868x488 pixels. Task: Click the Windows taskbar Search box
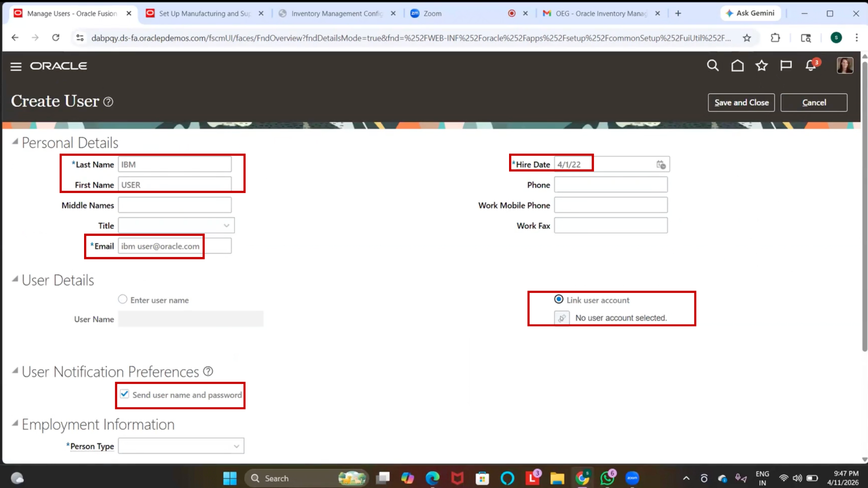pos(307,478)
